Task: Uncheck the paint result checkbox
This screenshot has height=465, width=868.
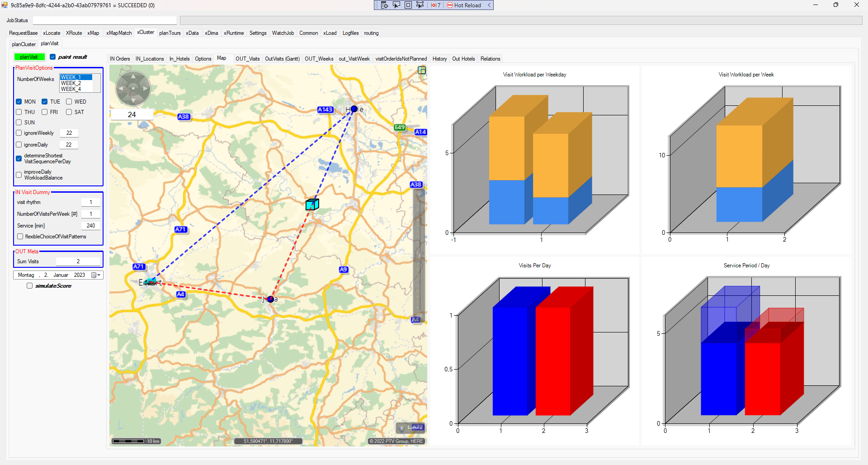Action: [x=53, y=57]
